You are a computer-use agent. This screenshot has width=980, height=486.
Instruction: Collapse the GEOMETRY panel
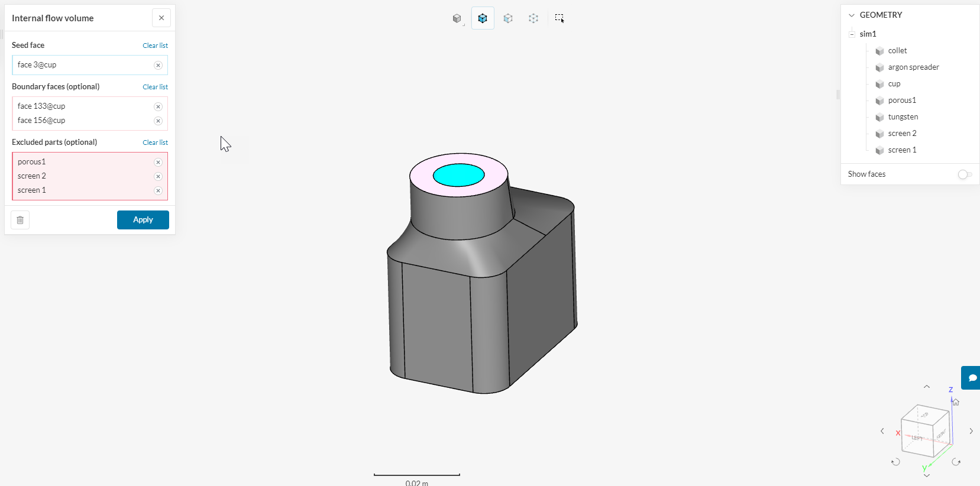coord(852,15)
